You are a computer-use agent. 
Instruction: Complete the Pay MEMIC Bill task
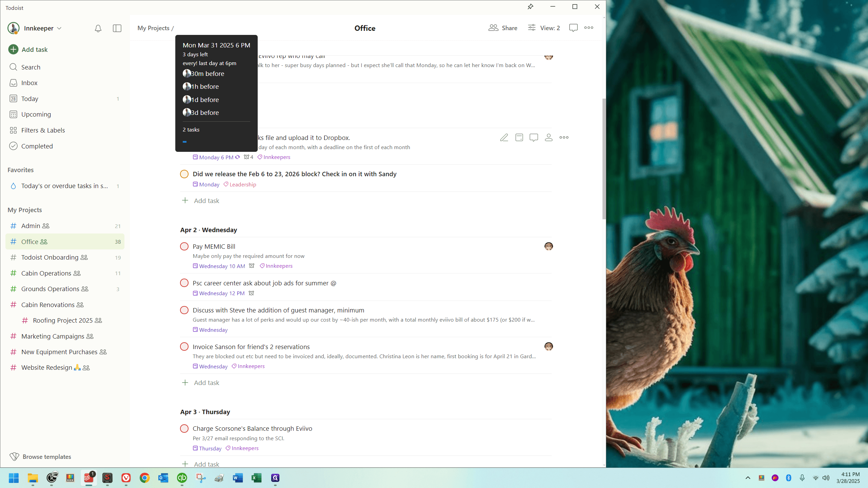click(184, 246)
